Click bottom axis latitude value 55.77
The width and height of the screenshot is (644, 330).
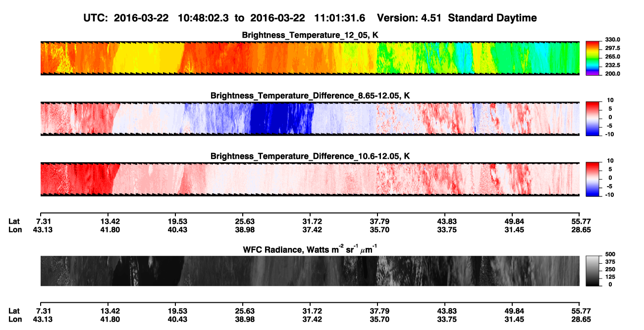(581, 311)
